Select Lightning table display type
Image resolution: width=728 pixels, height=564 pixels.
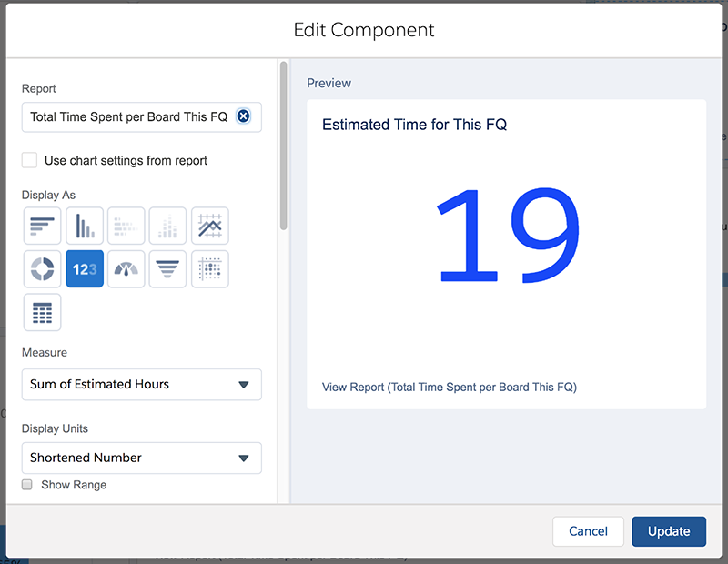tap(42, 312)
